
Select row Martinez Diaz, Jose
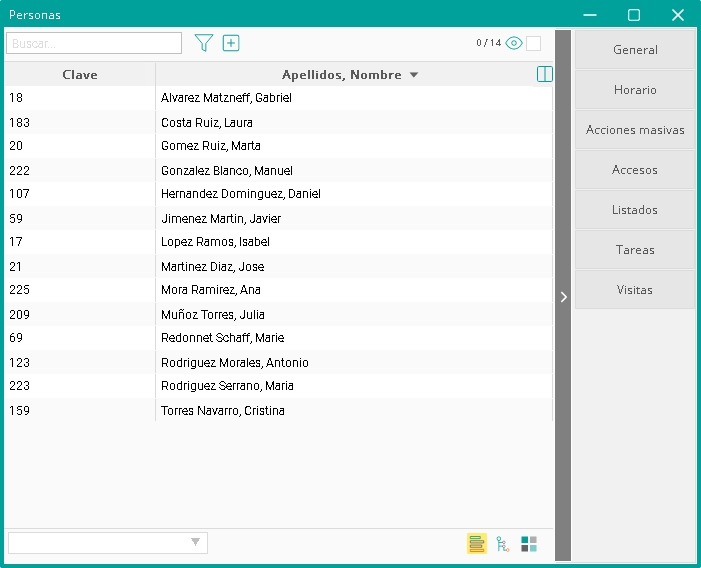tap(279, 266)
